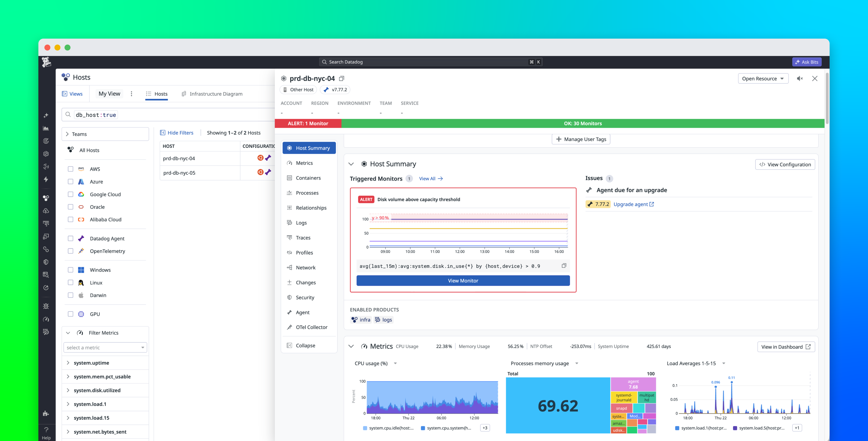The image size is (868, 441).
Task: Open the My View options kebab menu
Action: tap(131, 94)
